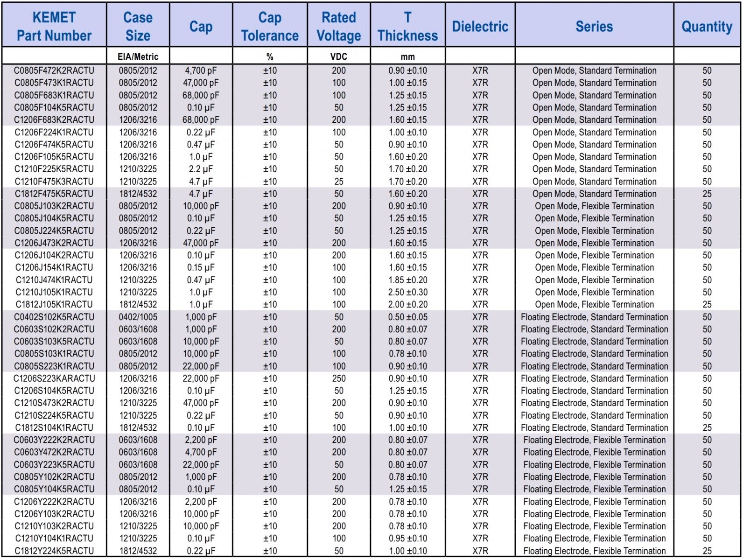Select part number C1812F475K5RACTU
The height and width of the screenshot is (560, 743).
[54, 194]
